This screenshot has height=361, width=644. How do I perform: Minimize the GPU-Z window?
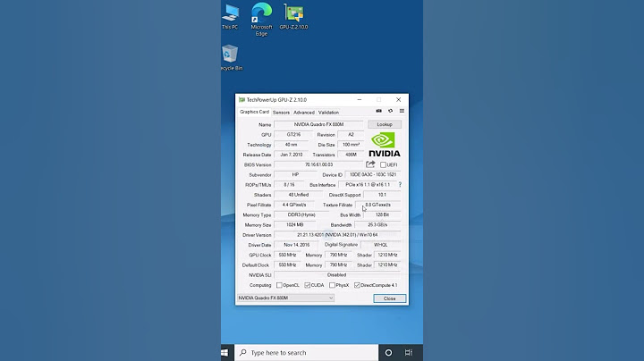[x=360, y=100]
